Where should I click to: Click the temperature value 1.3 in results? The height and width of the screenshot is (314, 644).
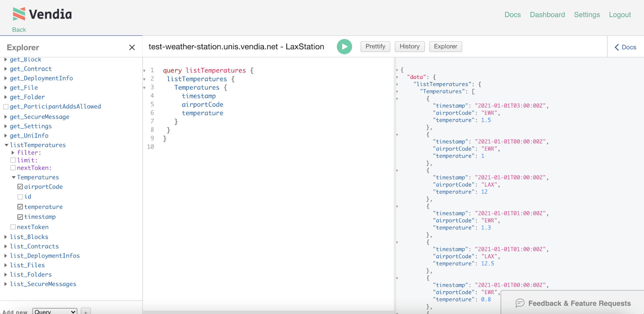coord(486,228)
